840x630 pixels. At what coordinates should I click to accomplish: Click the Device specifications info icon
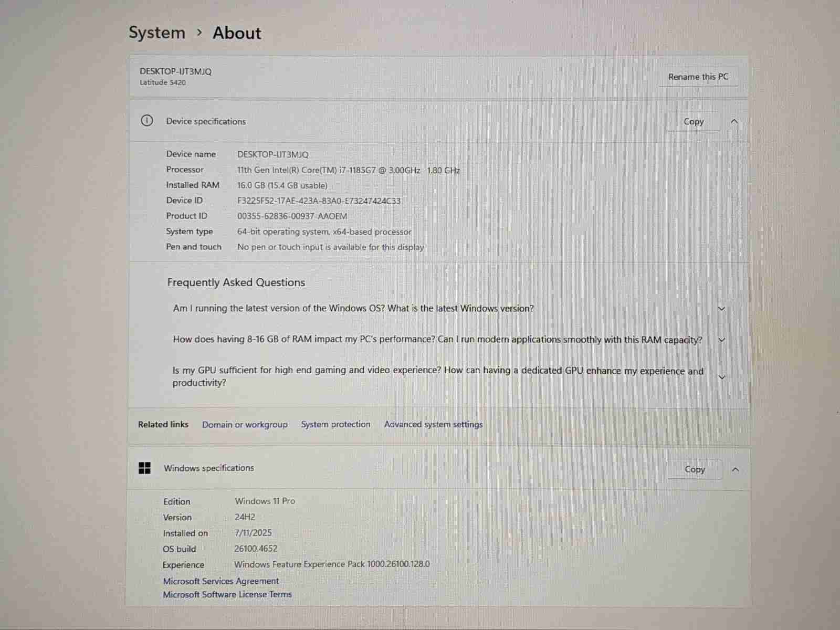coord(147,121)
